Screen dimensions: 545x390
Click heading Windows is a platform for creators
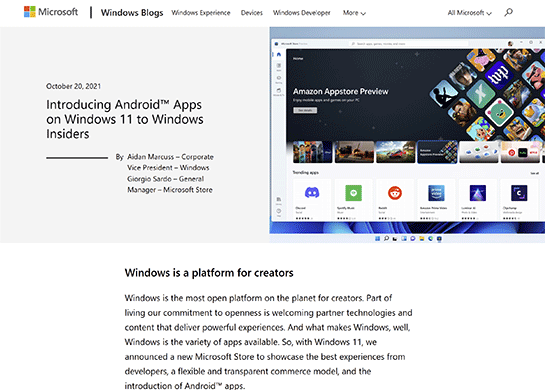[209, 273]
